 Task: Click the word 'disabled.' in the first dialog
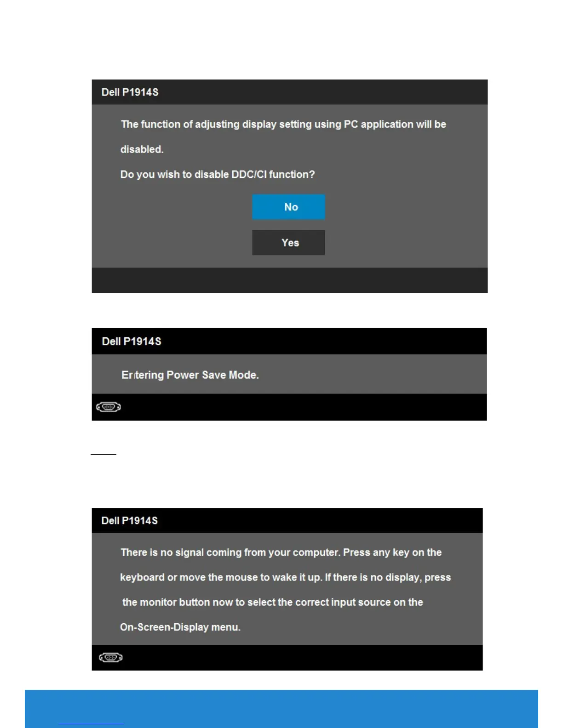click(x=142, y=149)
